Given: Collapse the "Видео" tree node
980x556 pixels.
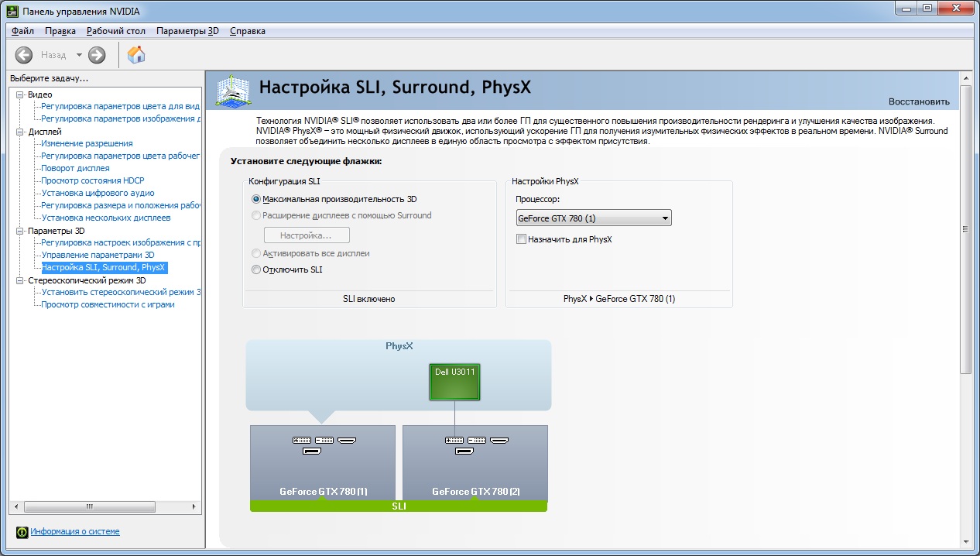Looking at the screenshot, I should pos(21,94).
